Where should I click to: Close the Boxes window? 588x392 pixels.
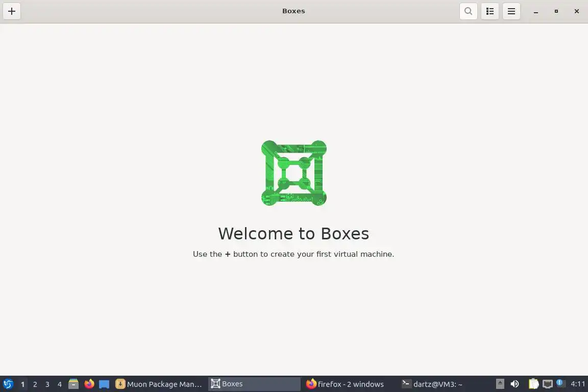click(576, 11)
